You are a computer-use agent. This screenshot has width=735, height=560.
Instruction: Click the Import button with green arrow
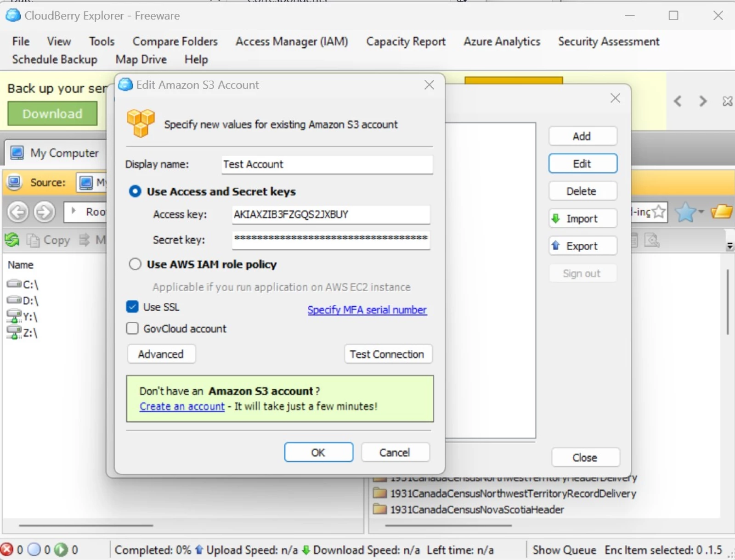pyautogui.click(x=582, y=218)
